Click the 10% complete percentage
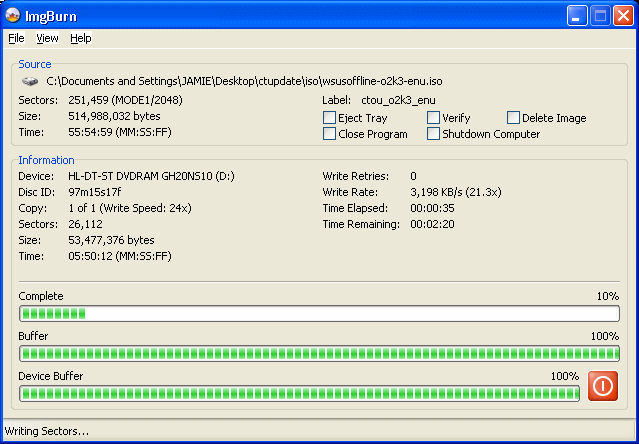 (x=608, y=296)
